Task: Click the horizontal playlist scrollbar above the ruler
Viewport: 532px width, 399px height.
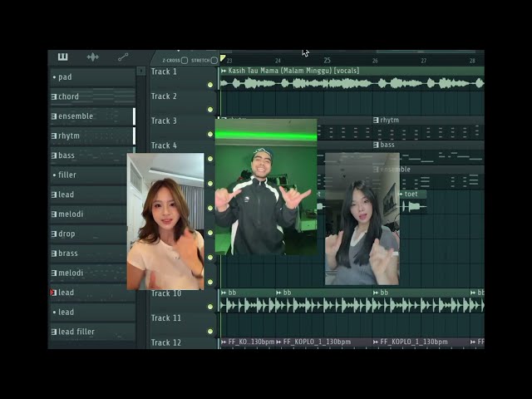Action: 426,52
